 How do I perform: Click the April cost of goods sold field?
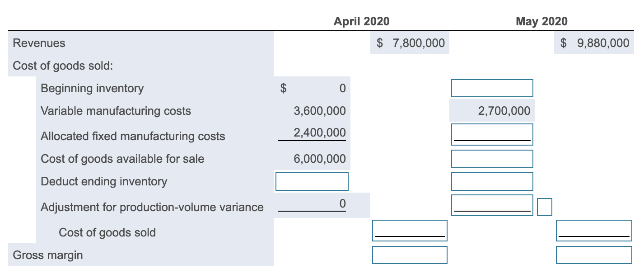click(x=409, y=231)
